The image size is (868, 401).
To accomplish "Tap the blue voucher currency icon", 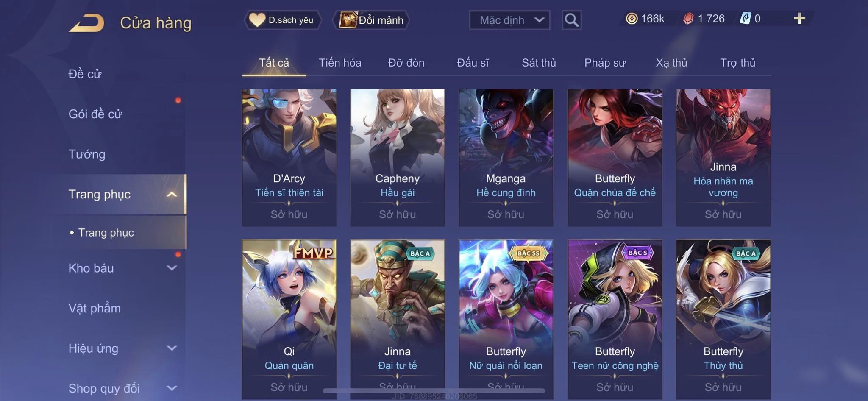I will [746, 19].
